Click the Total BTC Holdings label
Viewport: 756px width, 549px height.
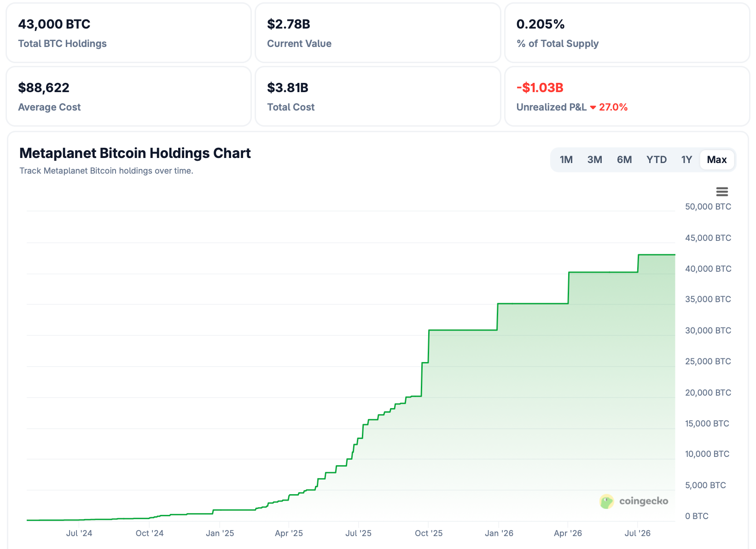63,44
